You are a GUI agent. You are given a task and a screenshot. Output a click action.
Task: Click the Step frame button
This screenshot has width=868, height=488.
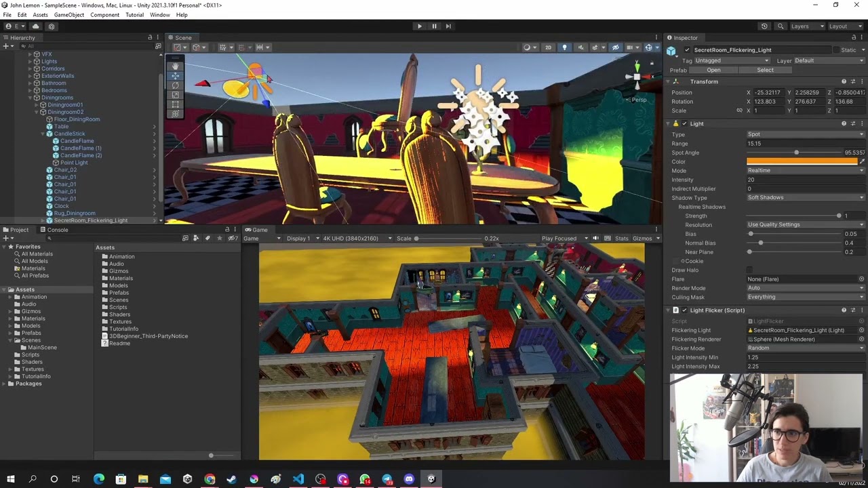(448, 26)
